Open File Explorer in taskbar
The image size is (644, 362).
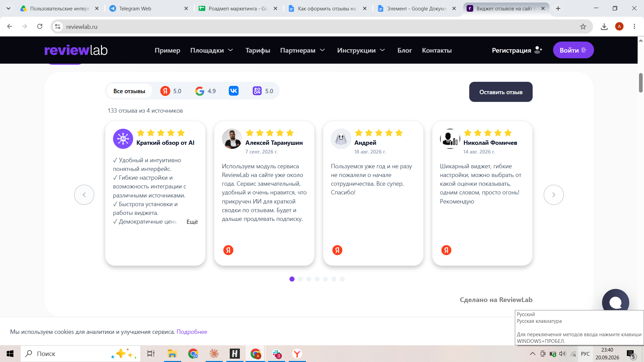(x=172, y=354)
